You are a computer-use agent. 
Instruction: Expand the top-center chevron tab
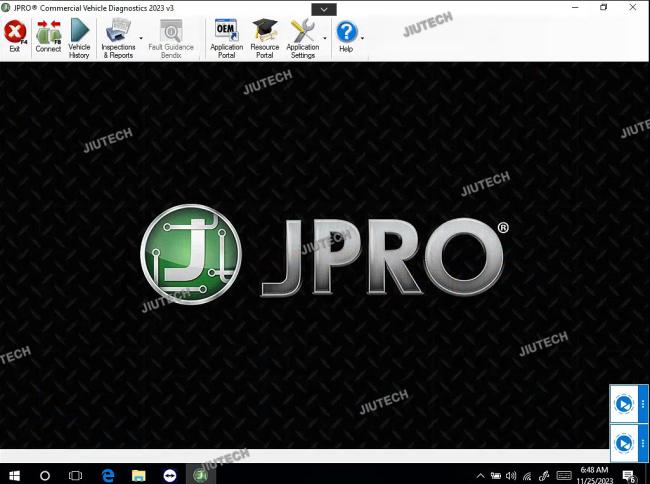click(x=324, y=9)
